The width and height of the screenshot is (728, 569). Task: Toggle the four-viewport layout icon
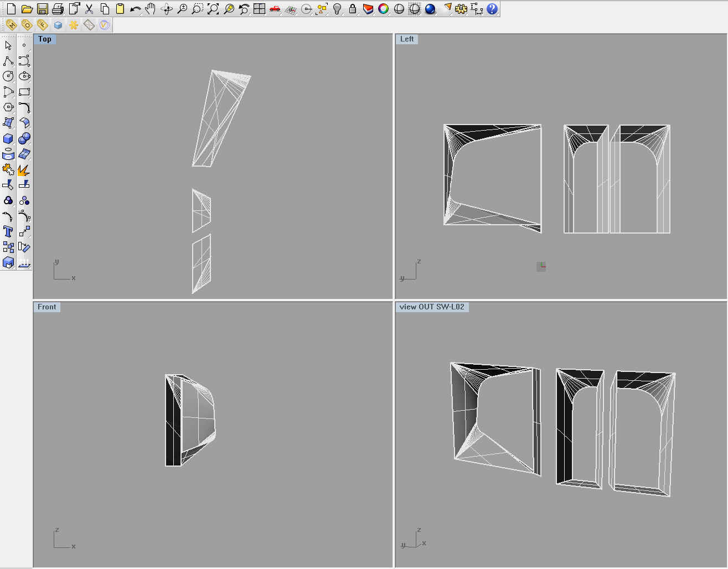[259, 9]
